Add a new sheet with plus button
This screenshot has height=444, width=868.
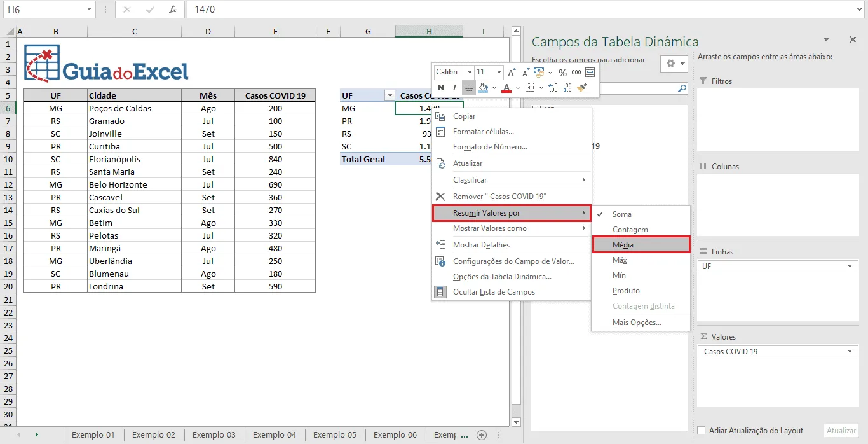pyautogui.click(x=482, y=435)
